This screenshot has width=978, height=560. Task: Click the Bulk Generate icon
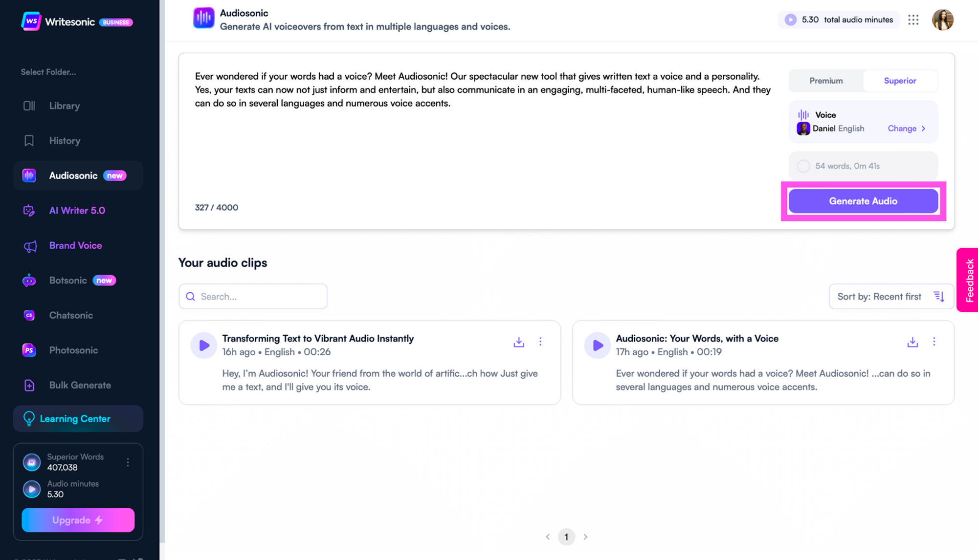[x=29, y=385]
